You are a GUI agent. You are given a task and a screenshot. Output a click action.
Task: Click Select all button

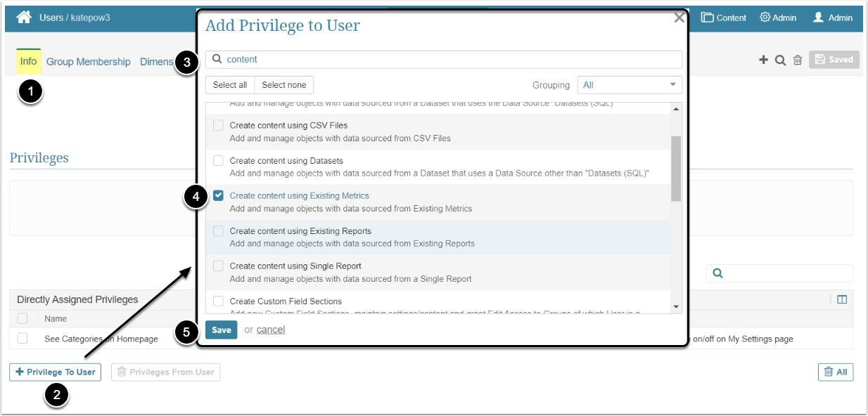[230, 85]
